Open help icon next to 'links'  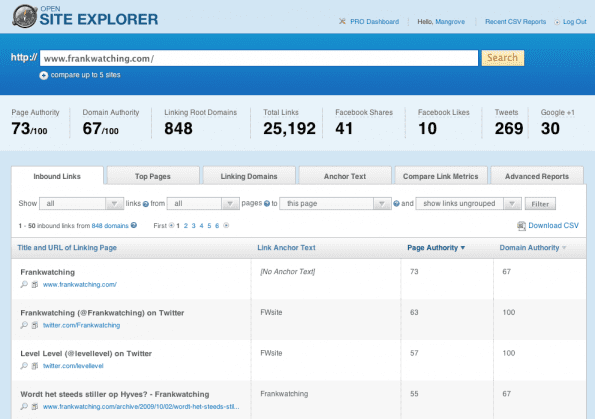pos(145,204)
